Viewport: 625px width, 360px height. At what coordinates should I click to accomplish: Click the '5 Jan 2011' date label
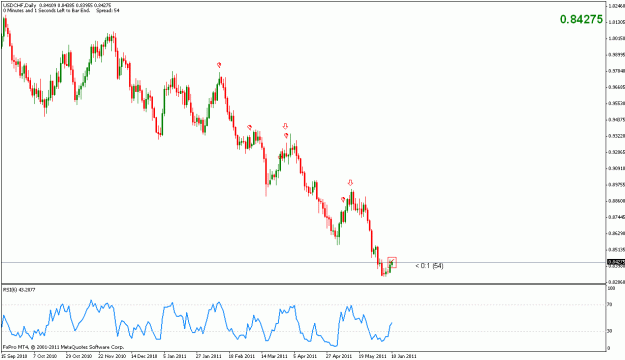pyautogui.click(x=176, y=356)
